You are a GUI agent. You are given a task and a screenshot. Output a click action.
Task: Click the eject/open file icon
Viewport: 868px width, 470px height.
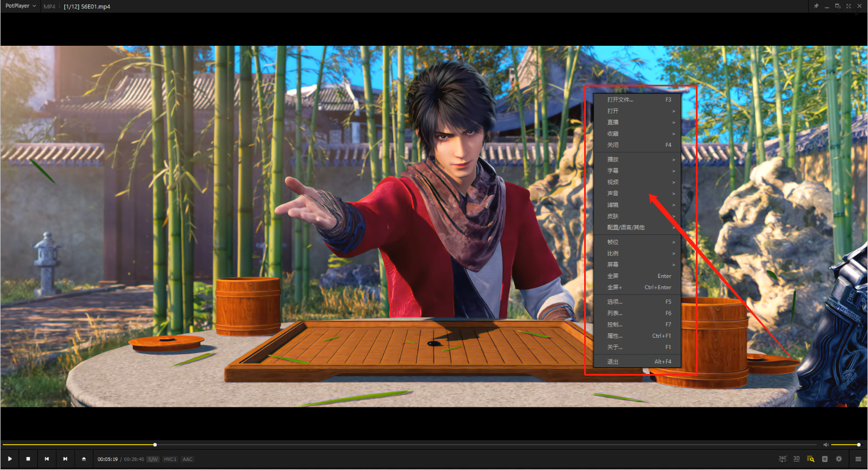point(84,459)
